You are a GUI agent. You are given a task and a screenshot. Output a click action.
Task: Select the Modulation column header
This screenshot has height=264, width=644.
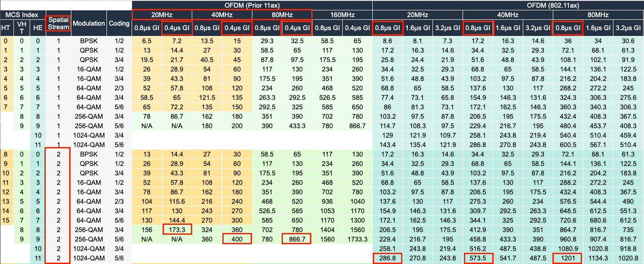88,23
